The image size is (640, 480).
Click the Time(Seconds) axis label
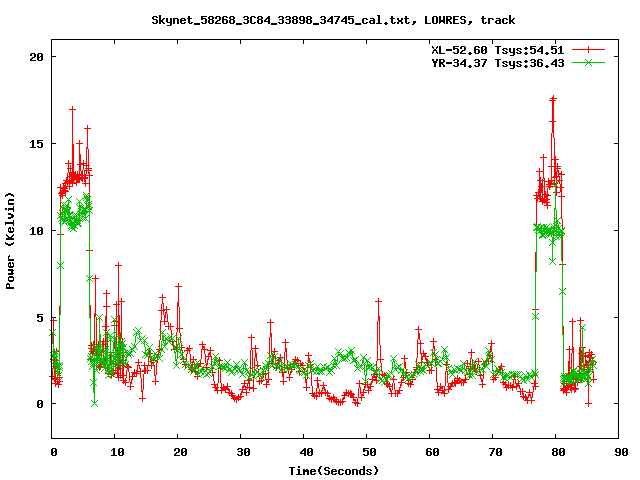(x=334, y=471)
